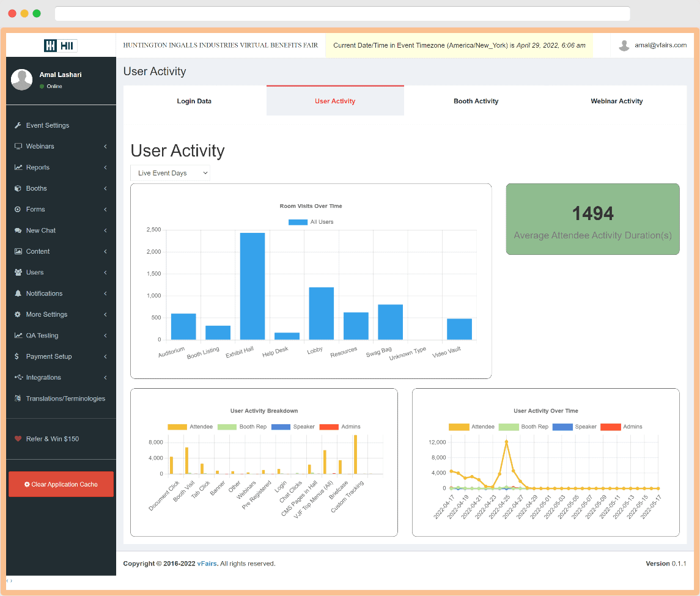This screenshot has height=596, width=700.
Task: Open the Event Settings wrench icon
Action: (20, 125)
